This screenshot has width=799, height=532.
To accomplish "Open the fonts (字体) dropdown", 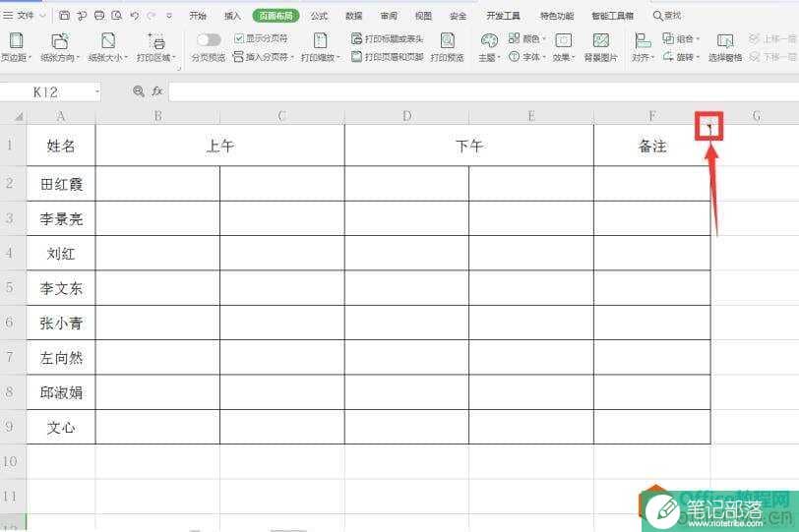I will point(527,56).
